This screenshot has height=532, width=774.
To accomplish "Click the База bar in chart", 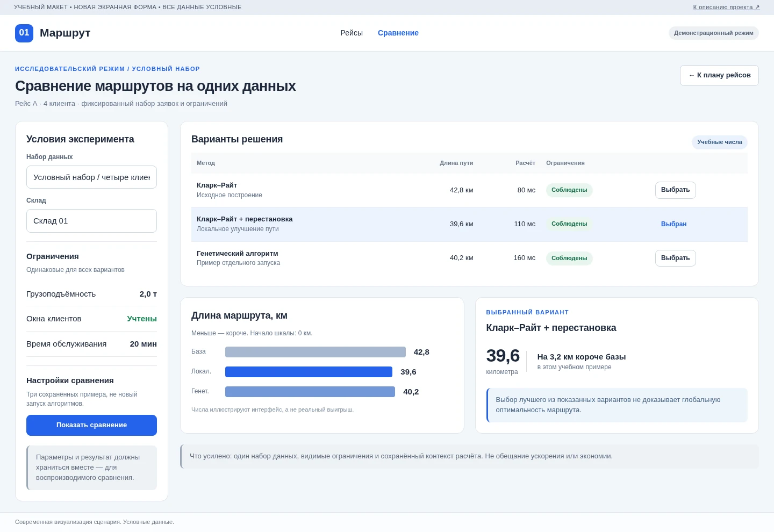I will pos(316,352).
